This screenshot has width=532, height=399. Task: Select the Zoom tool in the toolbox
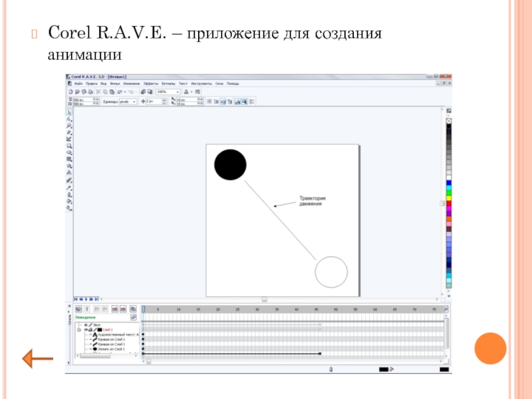coord(69,126)
